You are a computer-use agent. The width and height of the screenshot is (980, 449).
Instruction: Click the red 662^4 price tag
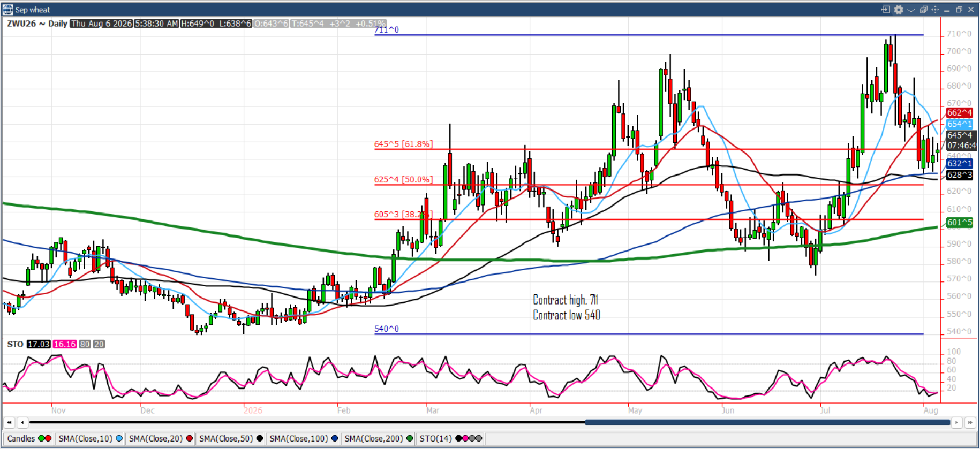(959, 113)
